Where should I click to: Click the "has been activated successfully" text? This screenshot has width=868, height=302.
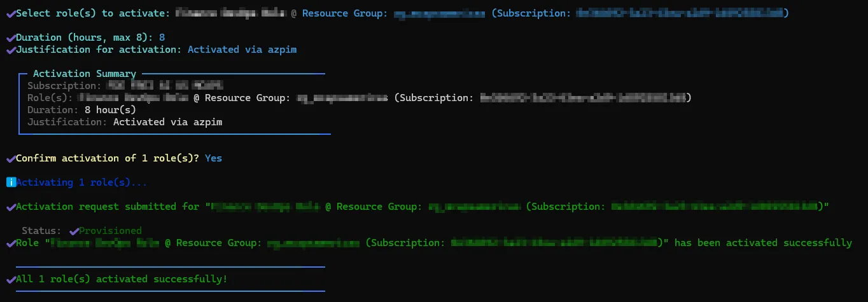(x=763, y=243)
